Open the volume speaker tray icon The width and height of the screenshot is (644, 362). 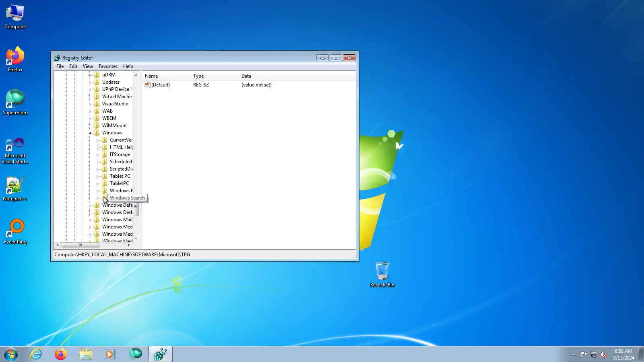[603, 354]
